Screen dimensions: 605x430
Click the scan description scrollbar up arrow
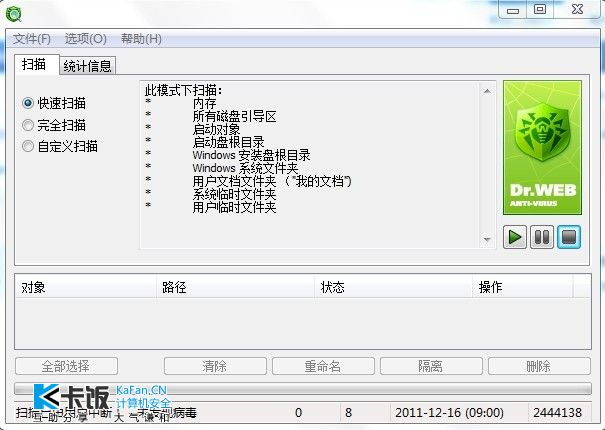pos(487,91)
